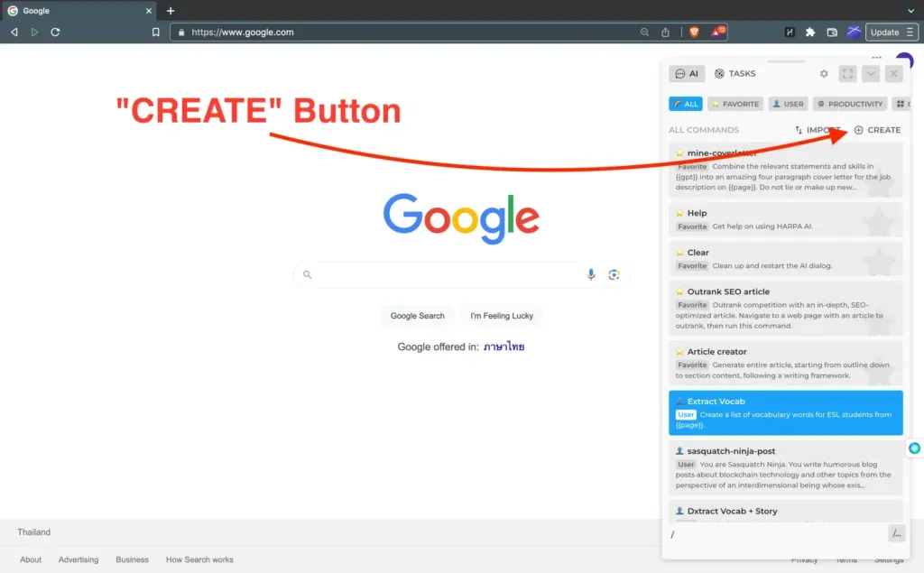This screenshot has width=924, height=573.
Task: Expand HARPA panel to fullscreen
Action: click(847, 74)
